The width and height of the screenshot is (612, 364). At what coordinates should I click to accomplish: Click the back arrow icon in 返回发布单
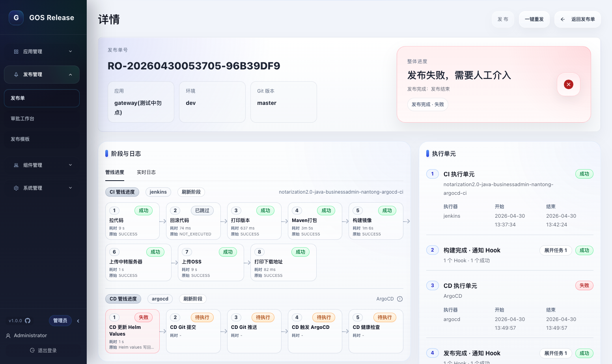(563, 19)
